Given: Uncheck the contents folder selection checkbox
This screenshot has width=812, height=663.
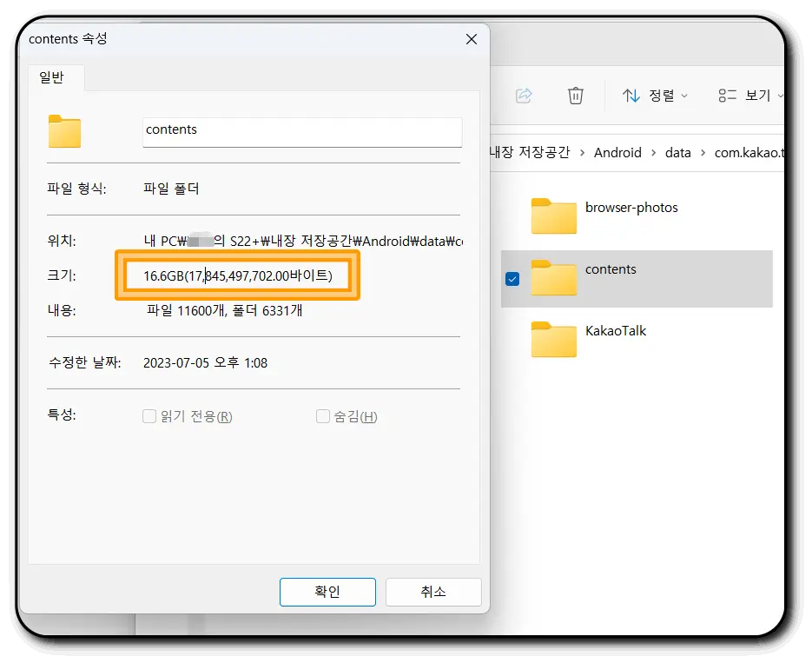Looking at the screenshot, I should [512, 279].
